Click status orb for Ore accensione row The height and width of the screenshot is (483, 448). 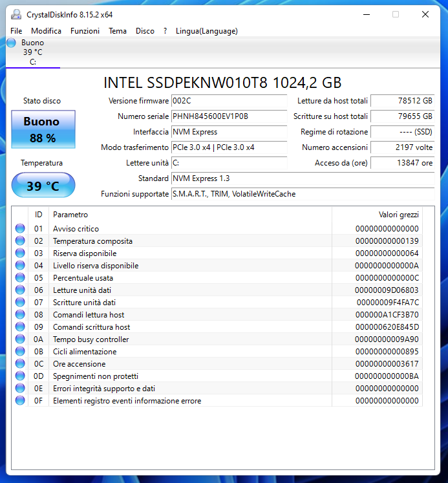(x=20, y=363)
